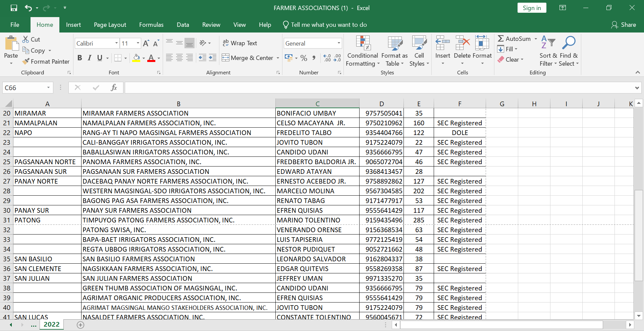
Task: Open the Fill menu button
Action: (x=507, y=49)
